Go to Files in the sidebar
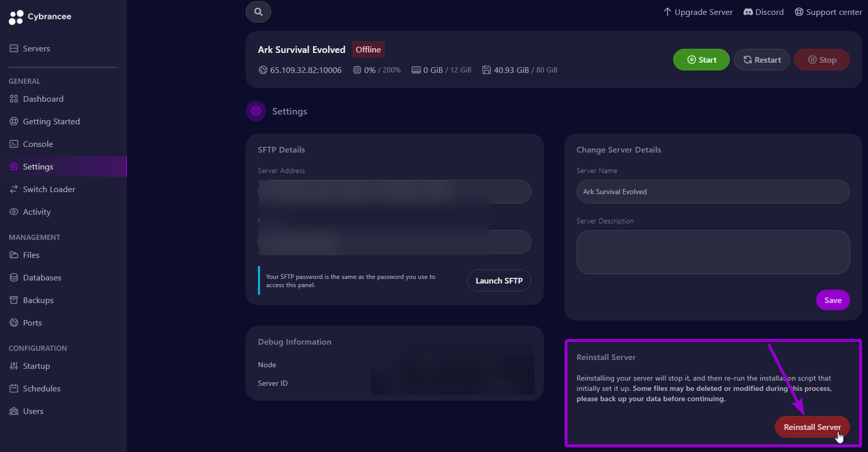Viewport: 868px width, 452px height. point(31,255)
